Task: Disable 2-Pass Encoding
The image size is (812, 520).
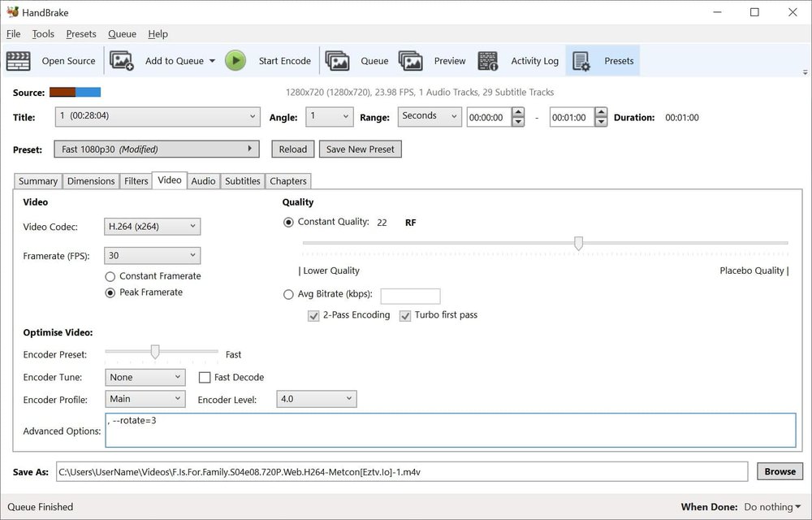Action: pyautogui.click(x=313, y=315)
